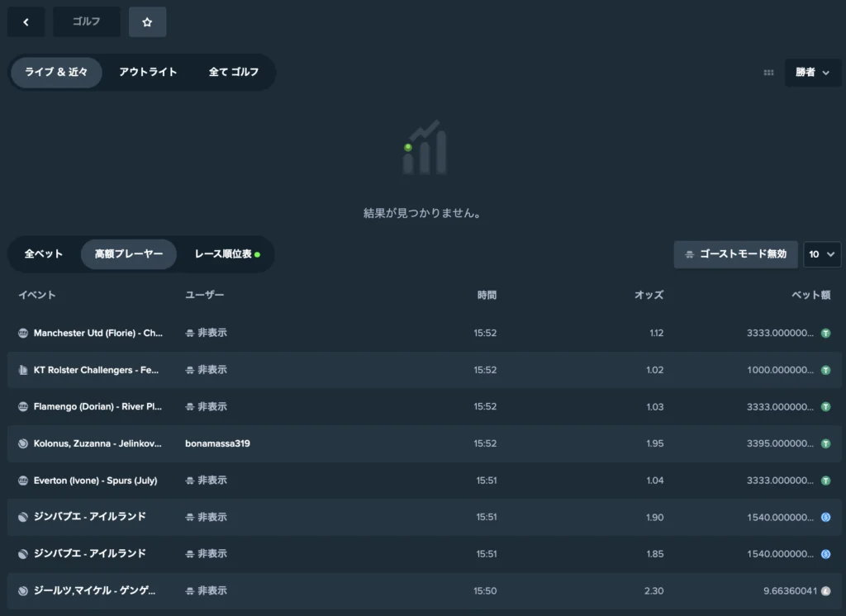The height and width of the screenshot is (616, 846).
Task: Click the Litecoin icon next to 9.66360041
Action: (x=825, y=590)
